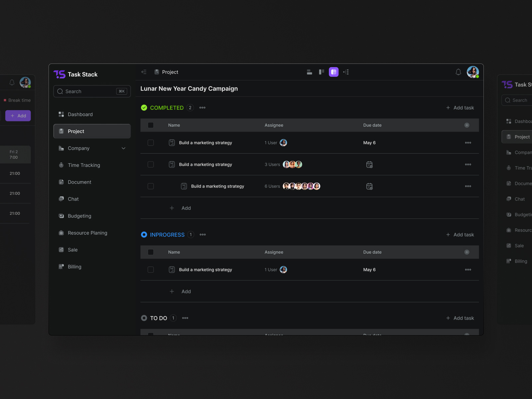Click the purple Add button on the left panel
This screenshot has width=532, height=399.
click(x=18, y=116)
